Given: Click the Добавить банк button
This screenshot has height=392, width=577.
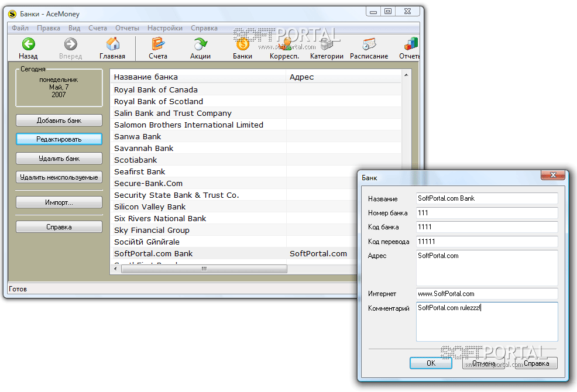Looking at the screenshot, I should coord(59,121).
